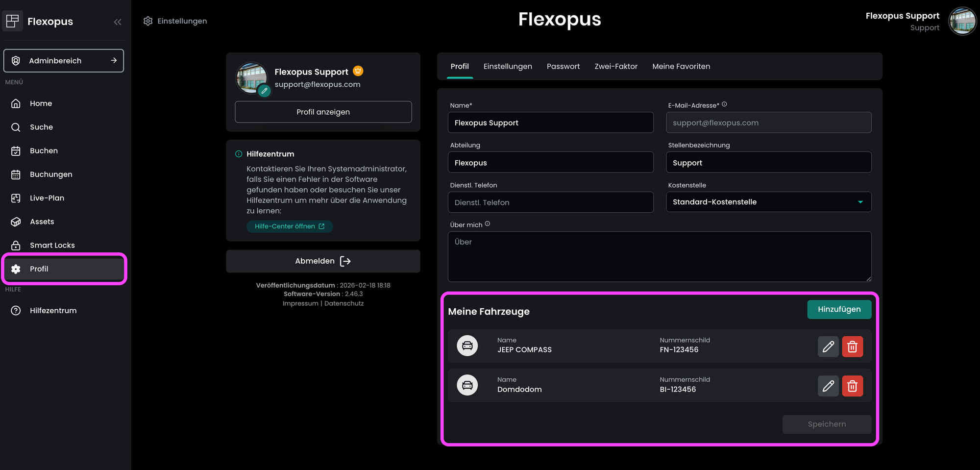Screen dimensions: 980x470
Task: Click the avatar edit pencil badge
Action: click(x=264, y=91)
